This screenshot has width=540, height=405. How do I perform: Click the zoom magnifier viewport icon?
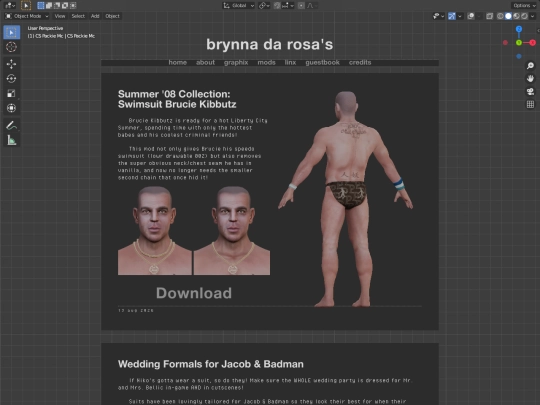pyautogui.click(x=530, y=65)
